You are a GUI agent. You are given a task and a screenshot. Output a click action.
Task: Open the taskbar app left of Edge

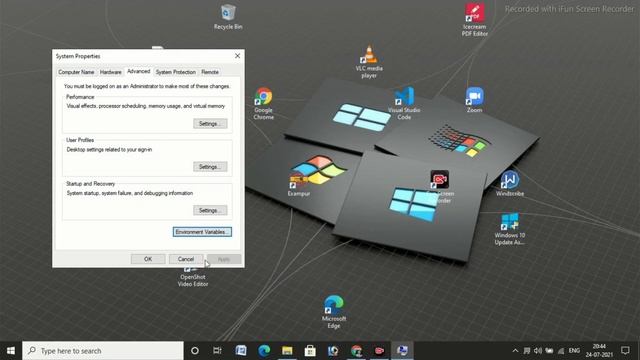241,351
